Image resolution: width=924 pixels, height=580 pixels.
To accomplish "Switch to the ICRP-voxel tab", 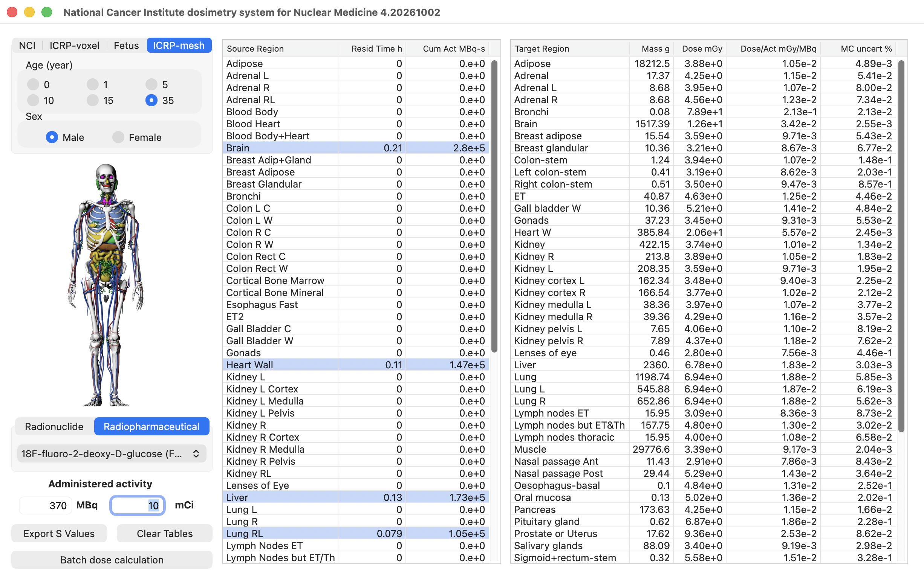I will pyautogui.click(x=75, y=45).
